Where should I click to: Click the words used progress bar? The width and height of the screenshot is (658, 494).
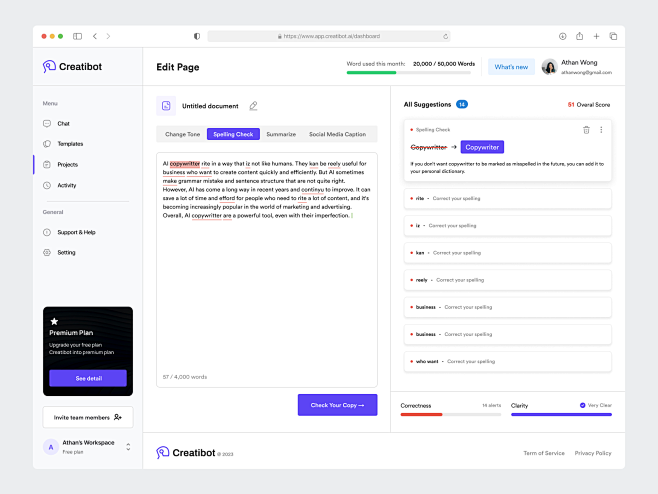tap(408, 73)
